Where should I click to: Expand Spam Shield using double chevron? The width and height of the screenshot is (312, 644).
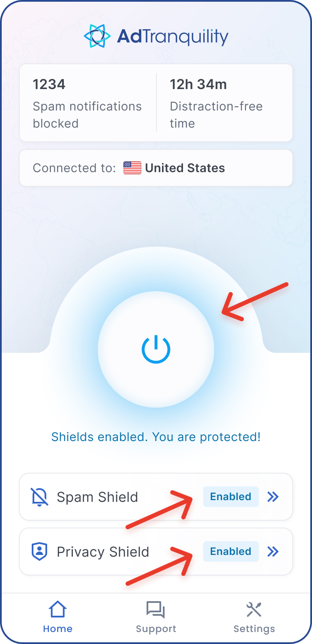(273, 497)
